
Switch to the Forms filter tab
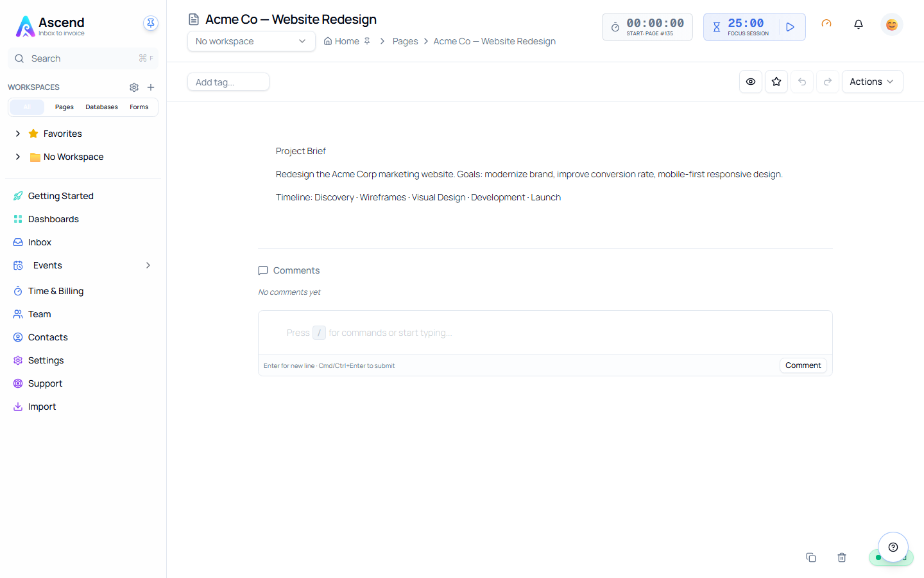tap(139, 107)
